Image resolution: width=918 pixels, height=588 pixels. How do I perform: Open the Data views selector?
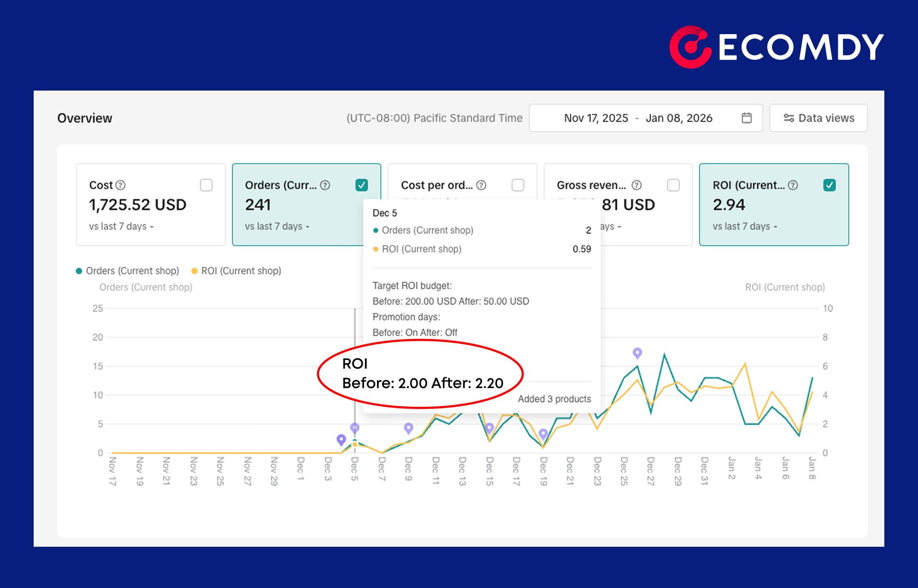818,118
